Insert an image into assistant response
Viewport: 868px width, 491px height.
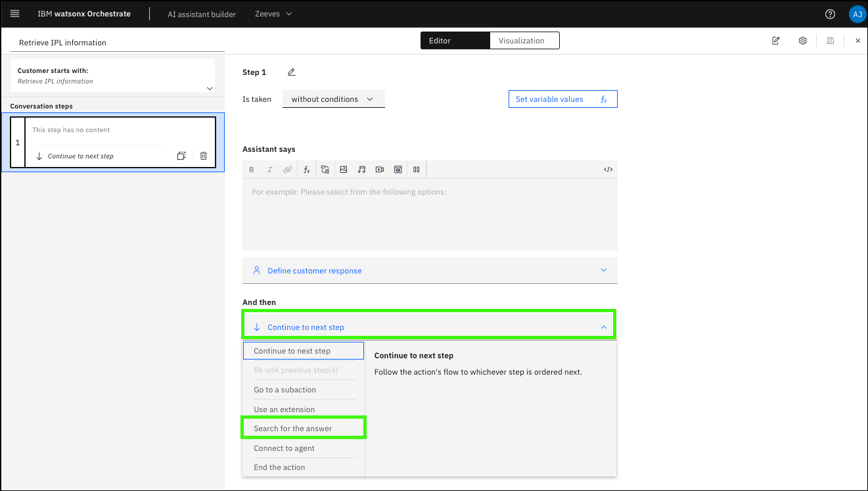(343, 170)
